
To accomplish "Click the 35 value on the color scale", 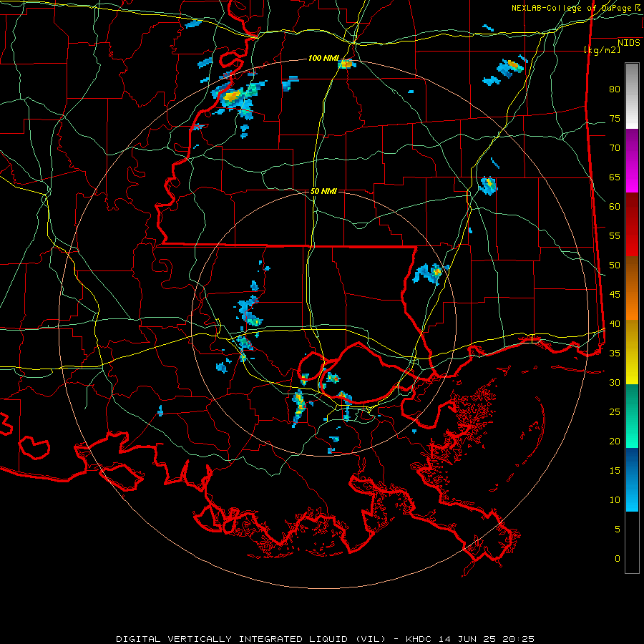I will click(x=615, y=353).
